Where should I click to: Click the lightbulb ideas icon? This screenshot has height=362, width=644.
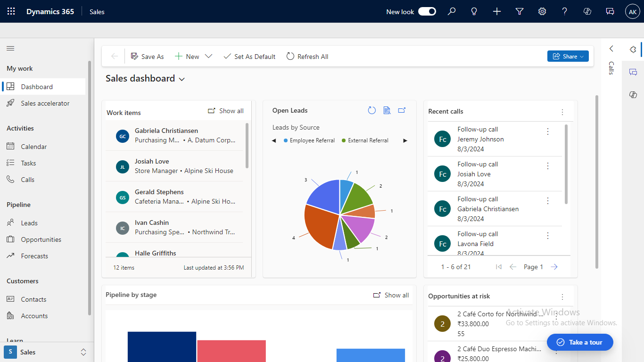474,11
